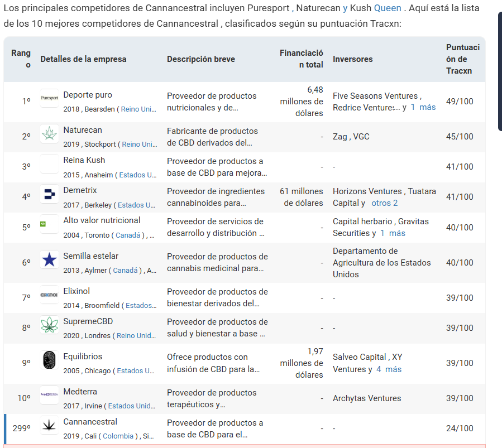Expand '4 más' investors in Equilibrios row
The width and height of the screenshot is (502, 448).
pyautogui.click(x=389, y=369)
